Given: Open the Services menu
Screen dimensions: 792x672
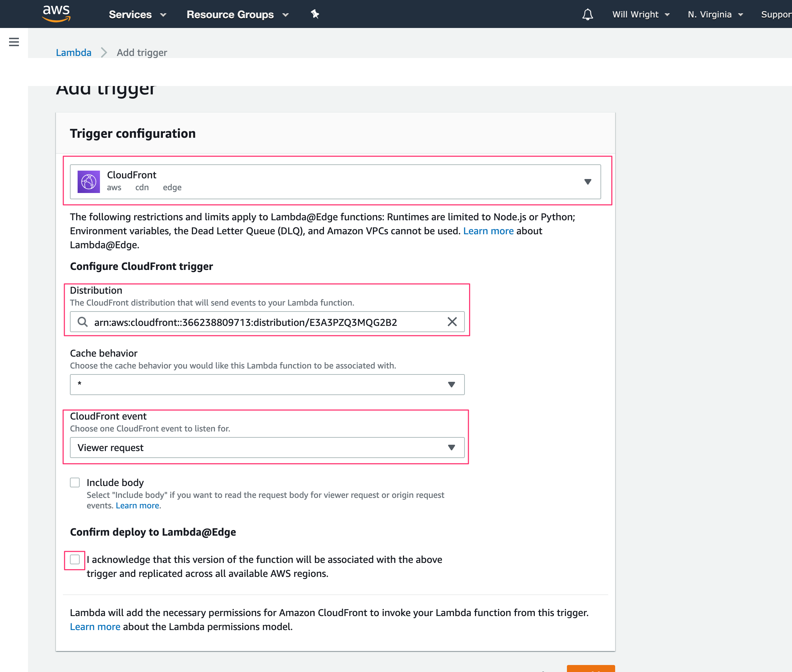Looking at the screenshot, I should click(x=137, y=14).
